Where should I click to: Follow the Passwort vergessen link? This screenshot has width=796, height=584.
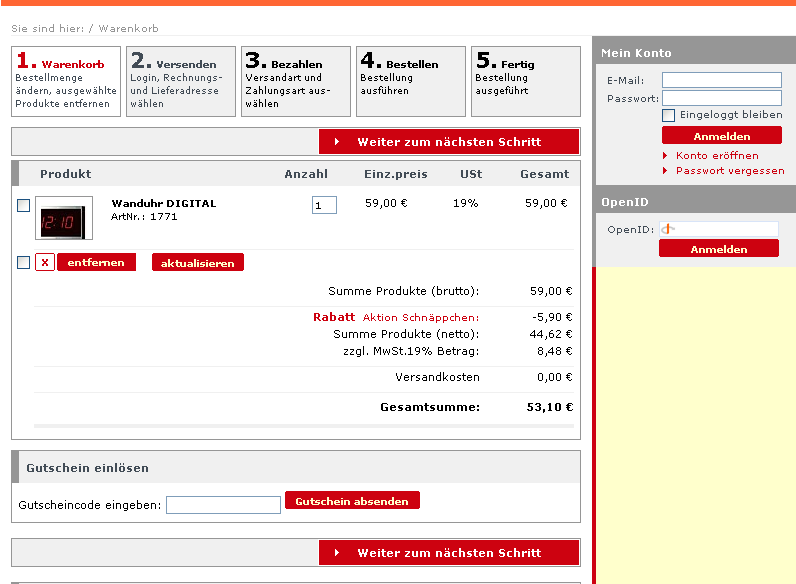[x=729, y=171]
